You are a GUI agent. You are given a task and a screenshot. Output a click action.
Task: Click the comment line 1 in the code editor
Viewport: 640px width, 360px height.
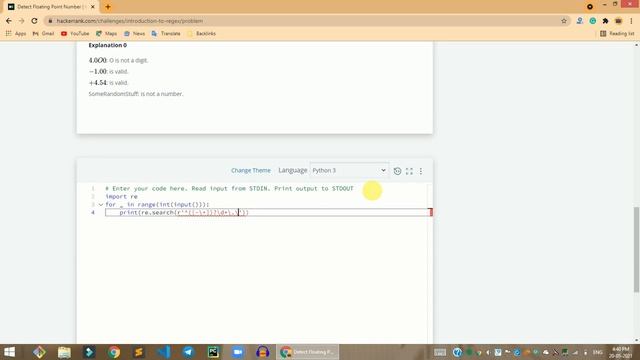(229, 189)
